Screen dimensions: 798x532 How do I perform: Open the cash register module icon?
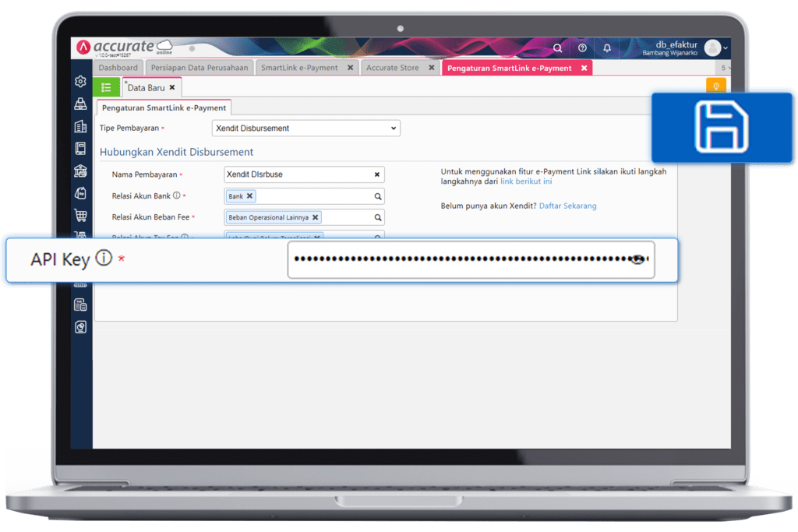[x=80, y=104]
